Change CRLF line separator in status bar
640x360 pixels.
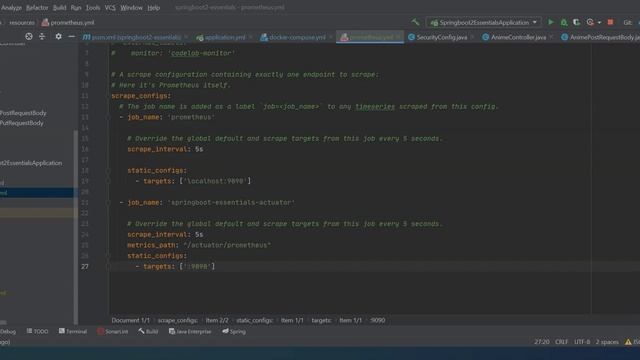561,342
